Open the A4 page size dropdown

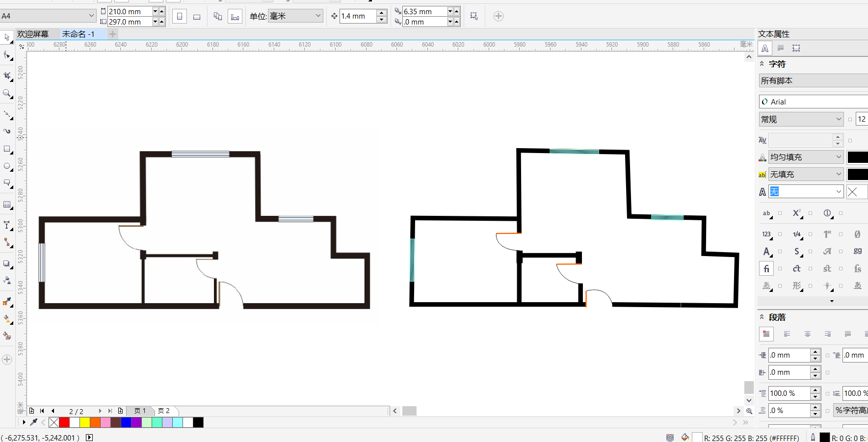(48, 16)
